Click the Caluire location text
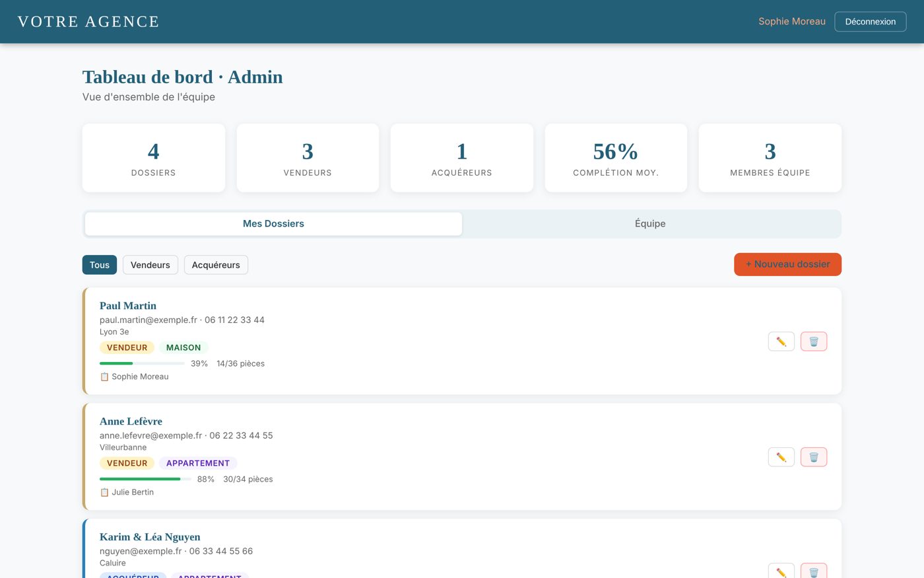Screen dimensions: 924x578 click(113, 563)
